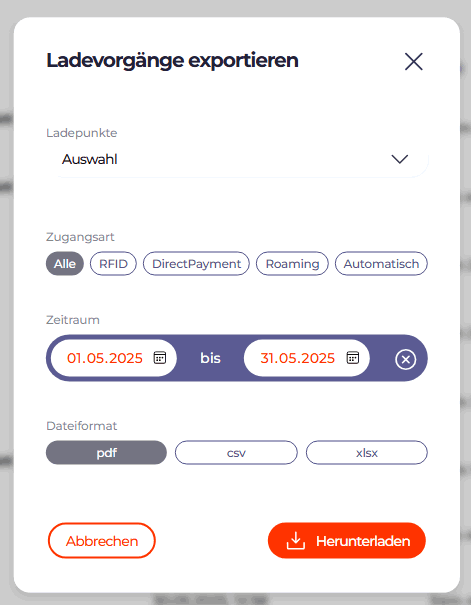Choose the DirectPayment access type
471x605 pixels.
tap(196, 264)
